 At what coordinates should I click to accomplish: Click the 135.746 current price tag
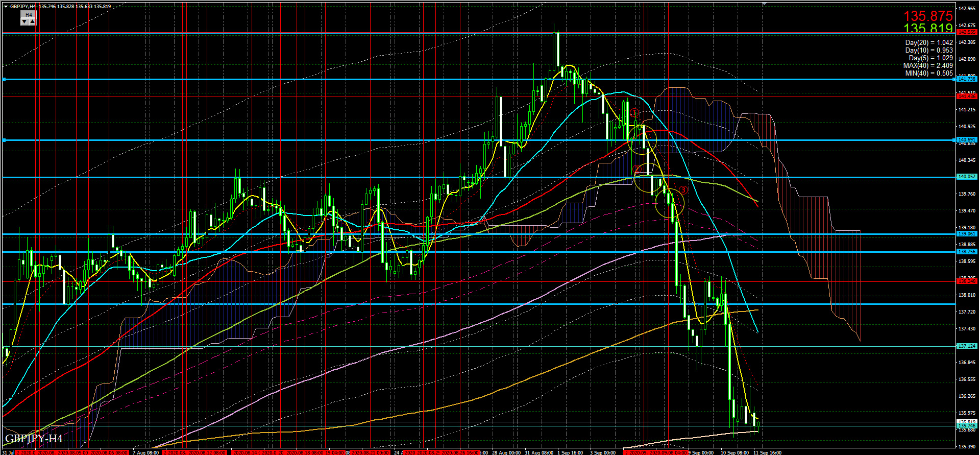tap(966, 426)
